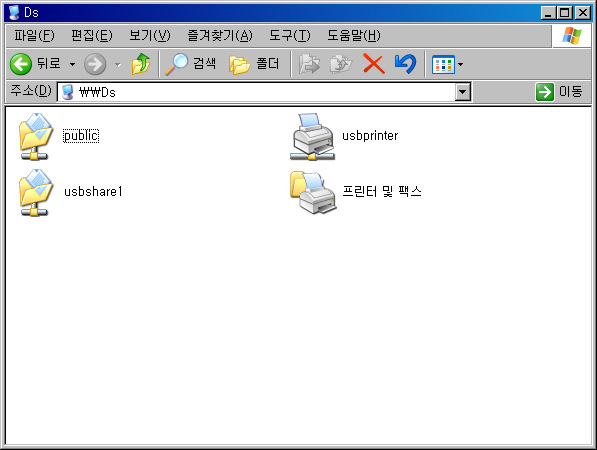Click the Ds title bar system icon

[14, 12]
